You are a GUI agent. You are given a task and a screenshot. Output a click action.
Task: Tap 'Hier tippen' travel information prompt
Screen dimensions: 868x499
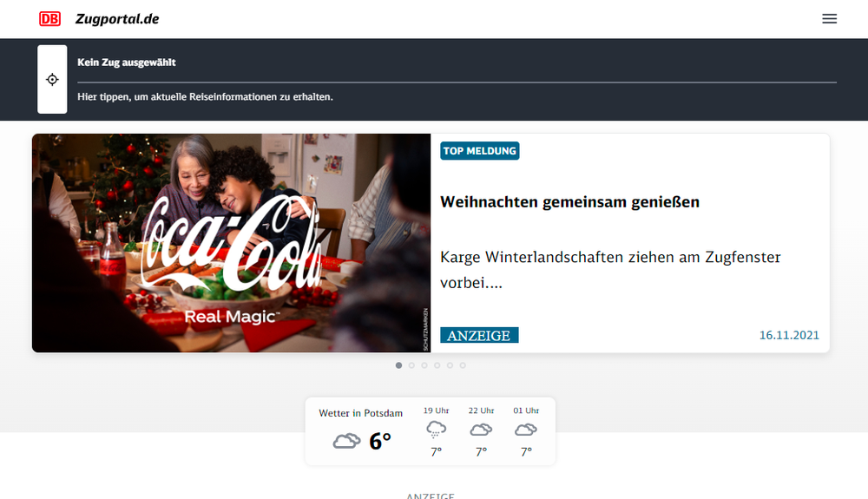click(x=205, y=97)
